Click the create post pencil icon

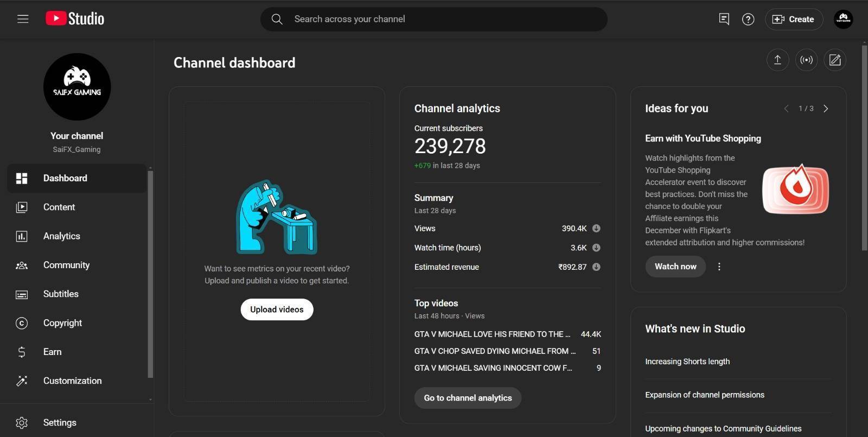point(835,60)
